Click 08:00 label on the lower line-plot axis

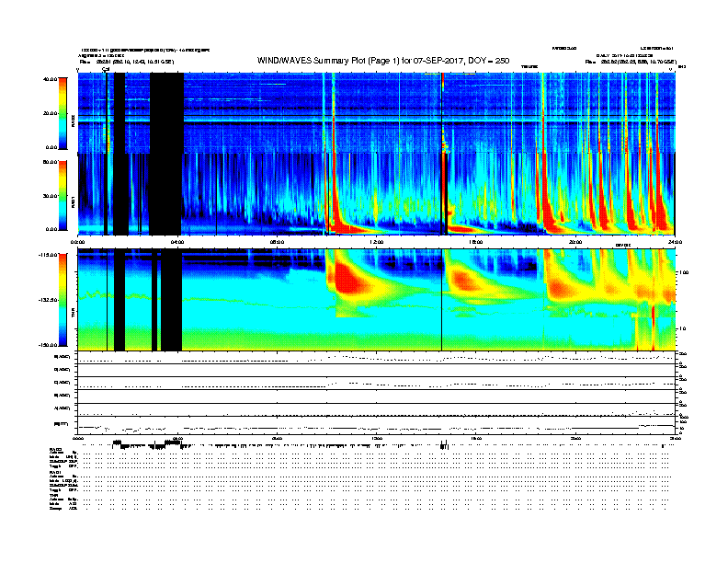point(277,438)
